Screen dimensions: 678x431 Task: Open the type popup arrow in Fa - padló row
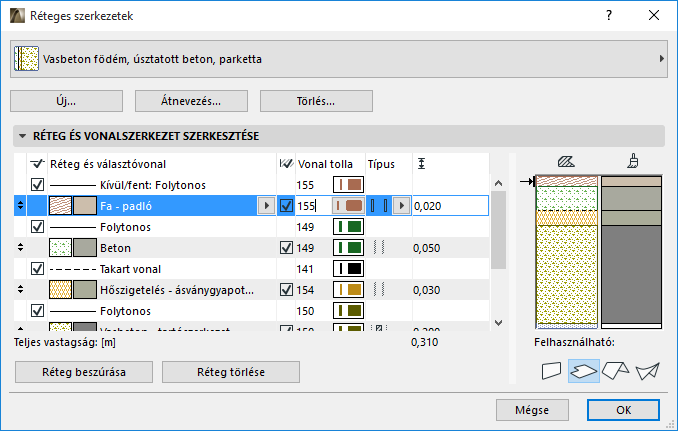402,206
